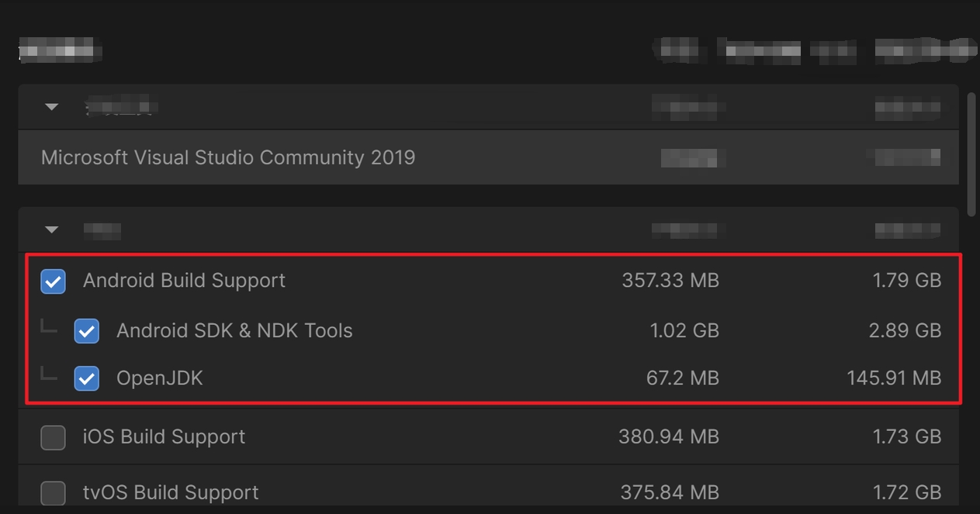Screen dimensions: 980x514
Task: Collapse the first section using its triangle
Action: coord(52,107)
